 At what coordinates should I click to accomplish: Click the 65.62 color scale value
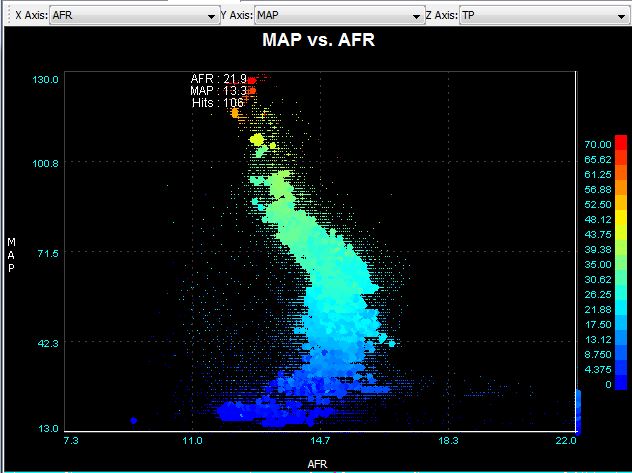coord(598,159)
